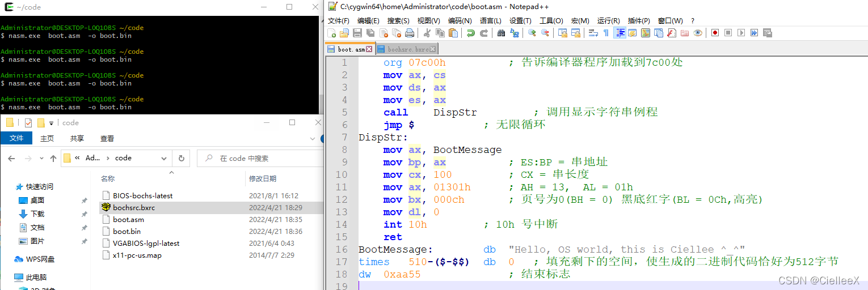868x290 pixels.
Task: Open the 搜索(S) menu
Action: [x=398, y=21]
